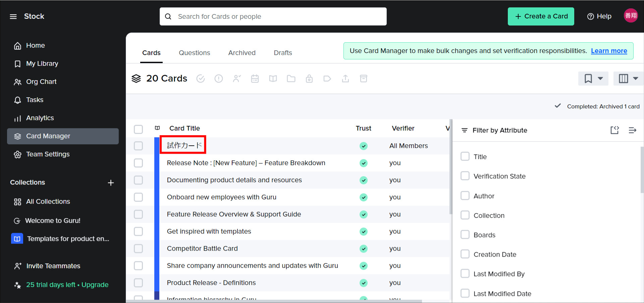This screenshot has width=644, height=303.
Task: Enable the Last Modified Date filter
Action: coord(465,293)
